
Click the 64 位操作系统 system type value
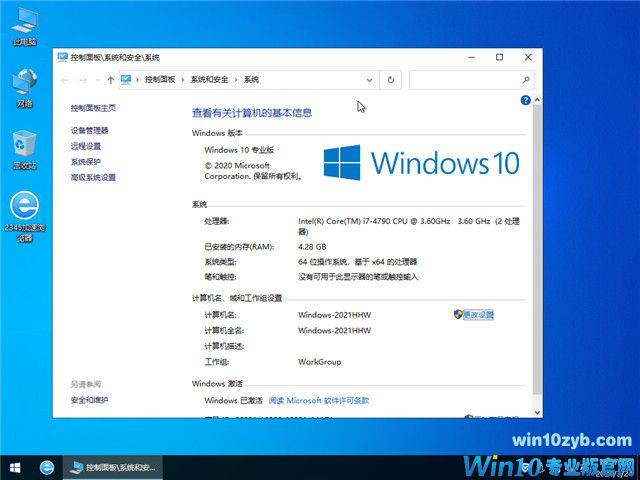tap(358, 262)
